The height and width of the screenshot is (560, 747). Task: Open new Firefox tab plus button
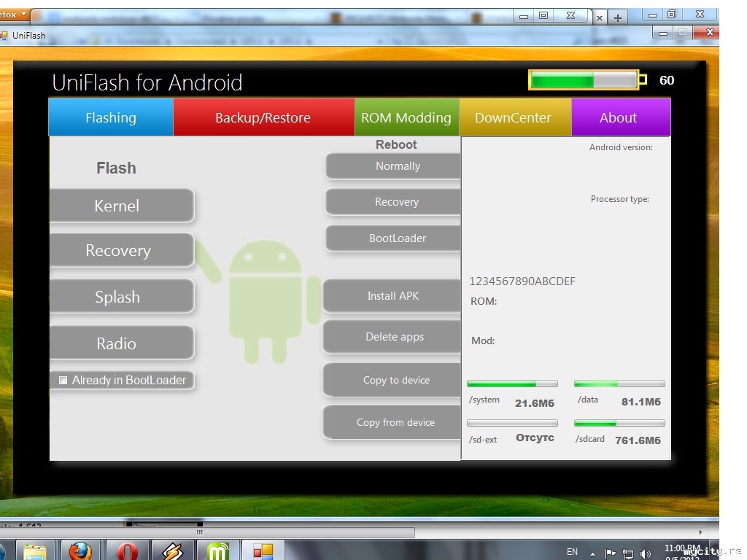618,18
